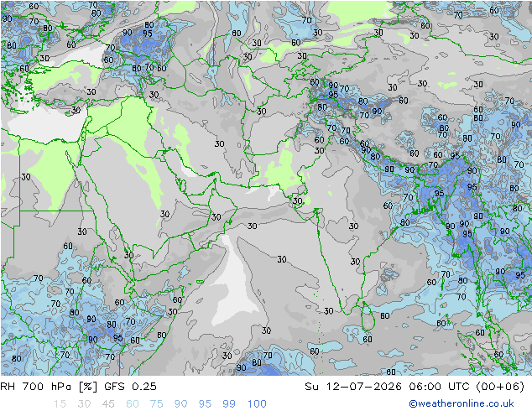Click the weatheronline.co.uk copyright link
The height and width of the screenshot is (411, 532).
coord(462,403)
